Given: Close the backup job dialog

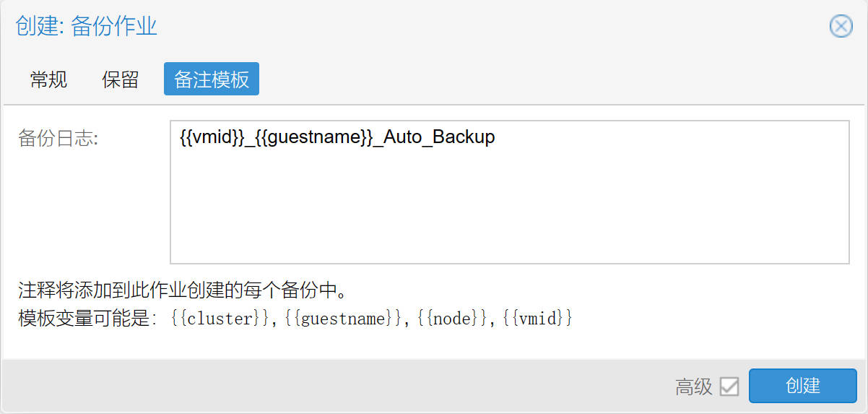Looking at the screenshot, I should point(841,27).
